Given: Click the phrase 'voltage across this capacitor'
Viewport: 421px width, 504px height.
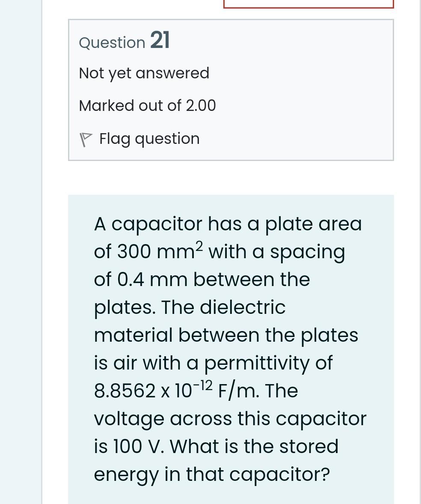Looking at the screenshot, I should click(x=230, y=419).
